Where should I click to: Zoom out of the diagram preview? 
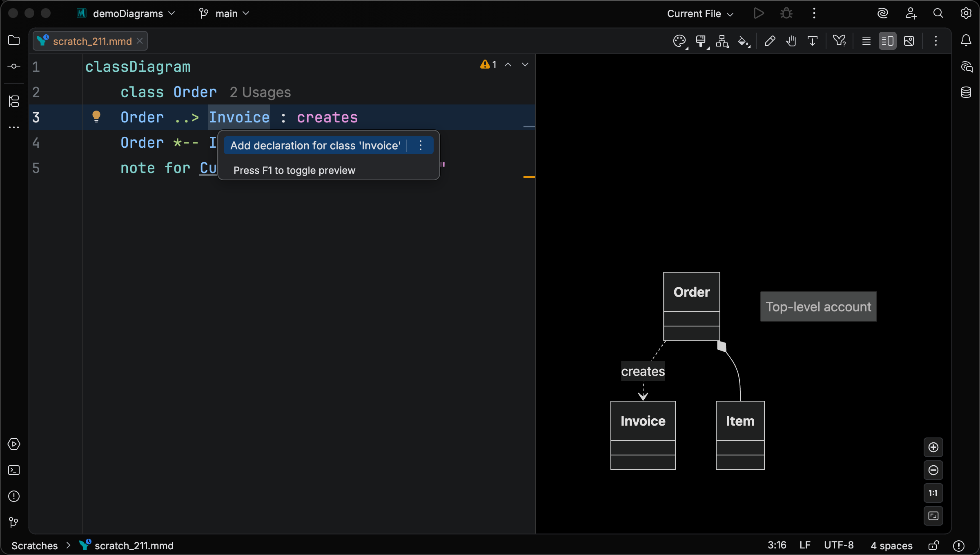933,470
